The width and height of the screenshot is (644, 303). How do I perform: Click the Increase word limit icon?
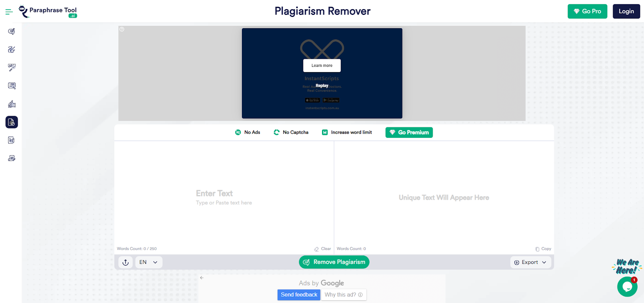point(325,133)
